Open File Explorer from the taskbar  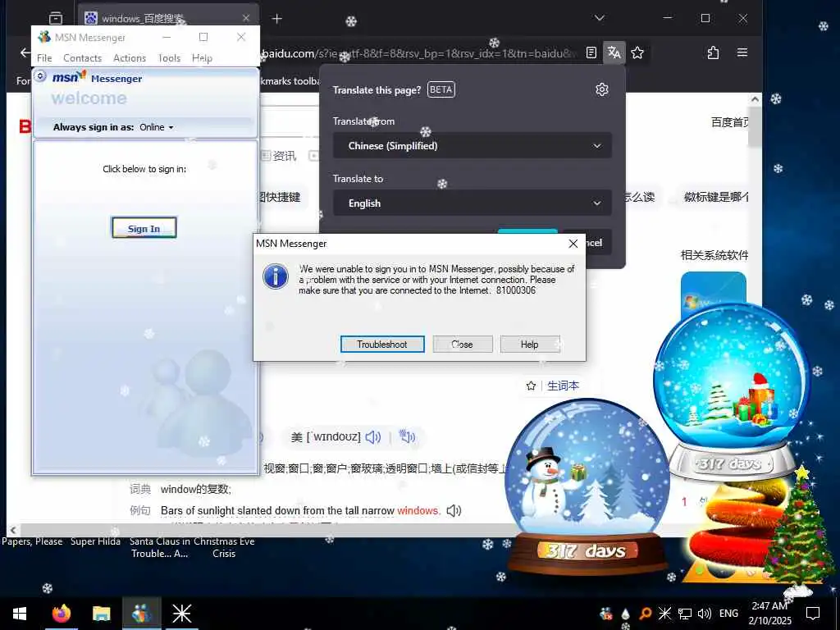click(101, 614)
